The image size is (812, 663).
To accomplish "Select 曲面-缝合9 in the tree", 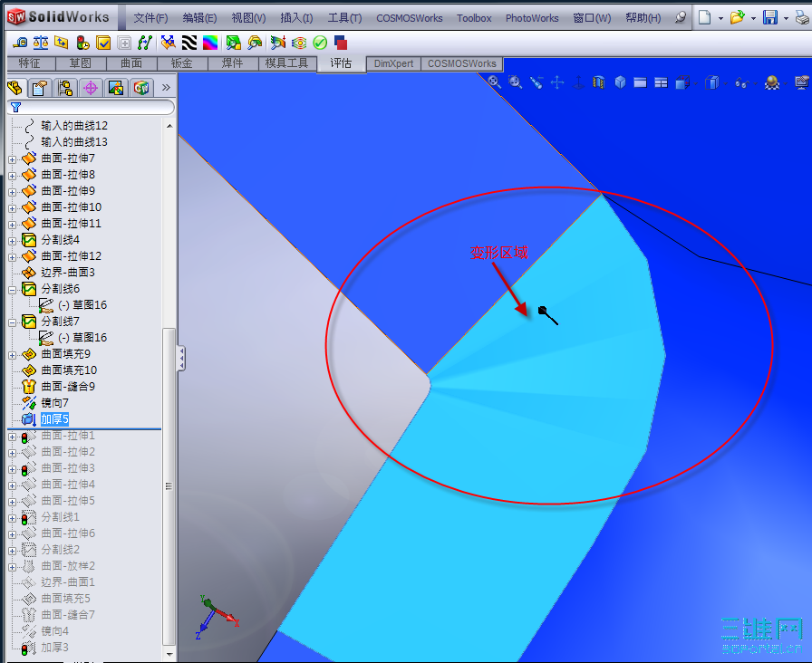I will (68, 387).
